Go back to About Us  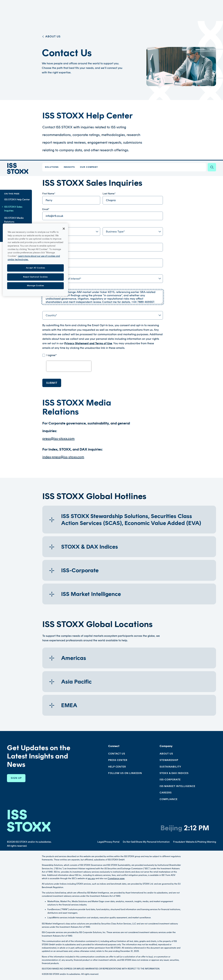(x=53, y=37)
